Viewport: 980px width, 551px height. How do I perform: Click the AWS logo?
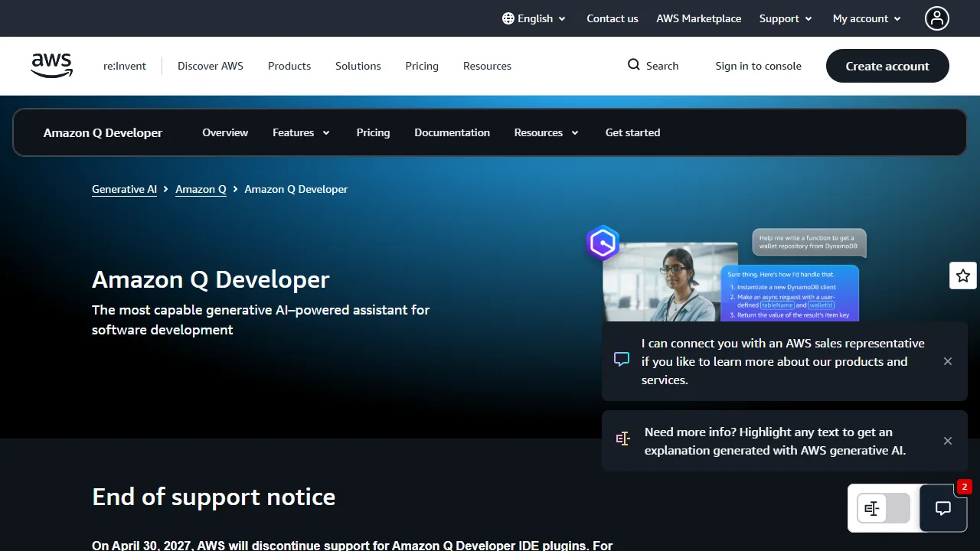click(x=52, y=66)
